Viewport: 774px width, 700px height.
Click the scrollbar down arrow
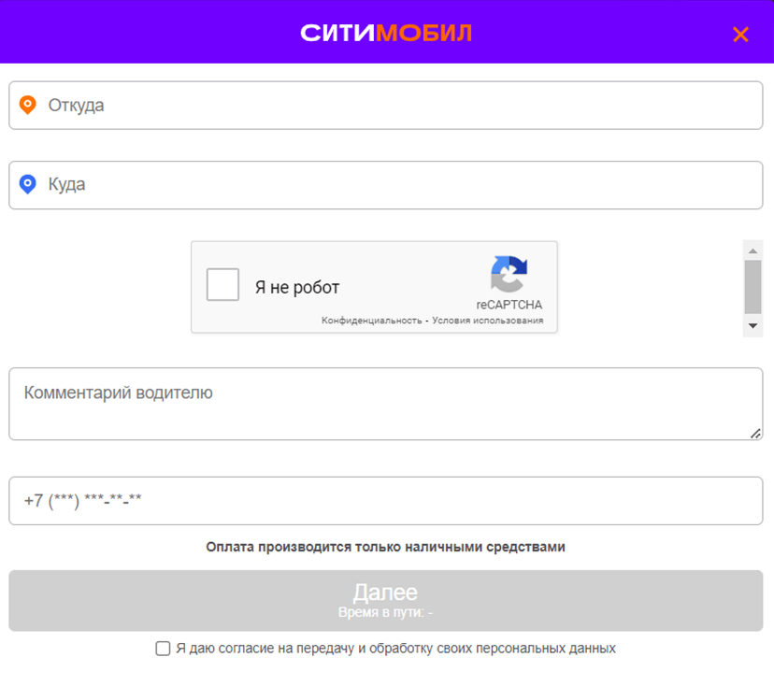coord(752,326)
